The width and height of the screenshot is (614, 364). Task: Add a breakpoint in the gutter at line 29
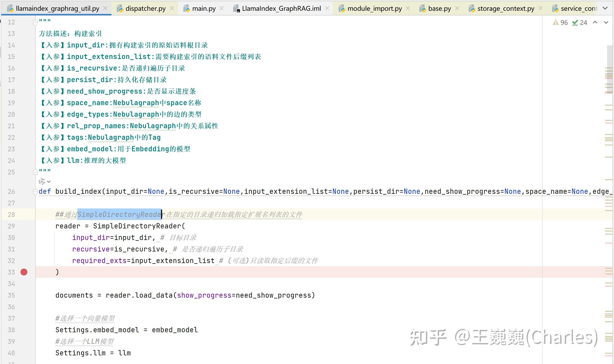click(x=24, y=226)
